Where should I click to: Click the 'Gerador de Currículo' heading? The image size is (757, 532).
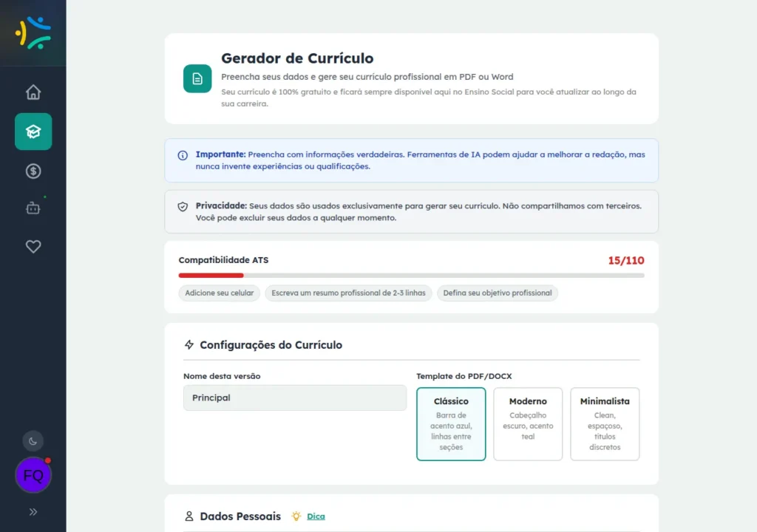[x=297, y=58]
